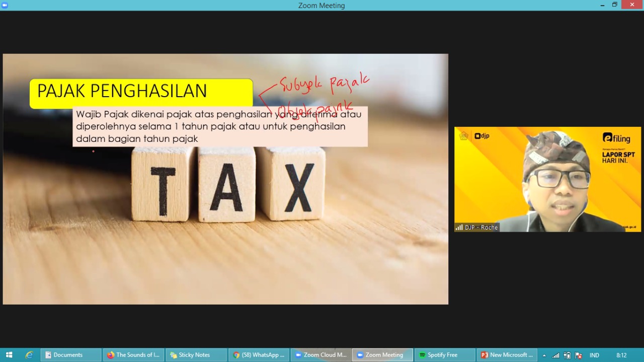Open Spotify Free from the taskbar
Image resolution: width=644 pixels, height=362 pixels.
click(445, 355)
